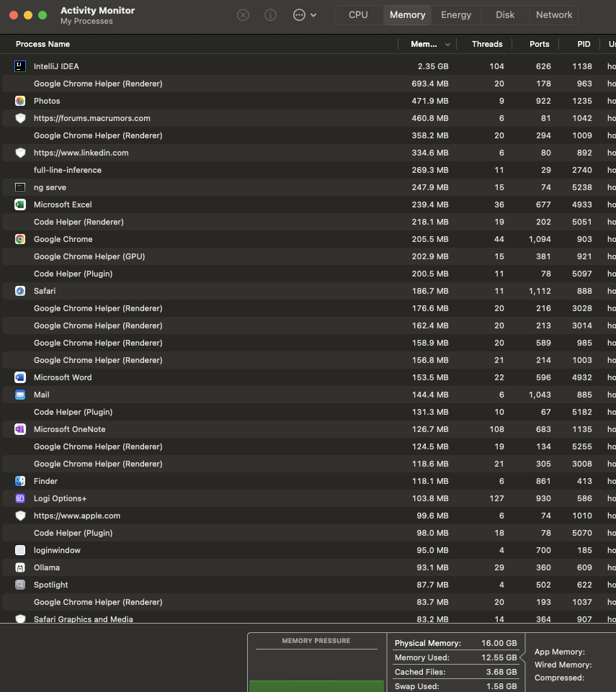
Task: Click the Logi Options+ icon
Action: pyautogui.click(x=20, y=498)
